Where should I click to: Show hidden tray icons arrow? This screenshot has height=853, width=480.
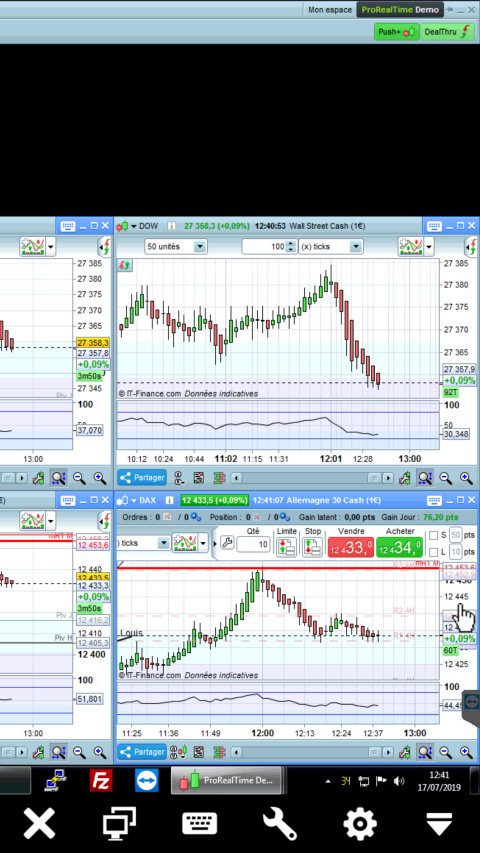tap(328, 782)
